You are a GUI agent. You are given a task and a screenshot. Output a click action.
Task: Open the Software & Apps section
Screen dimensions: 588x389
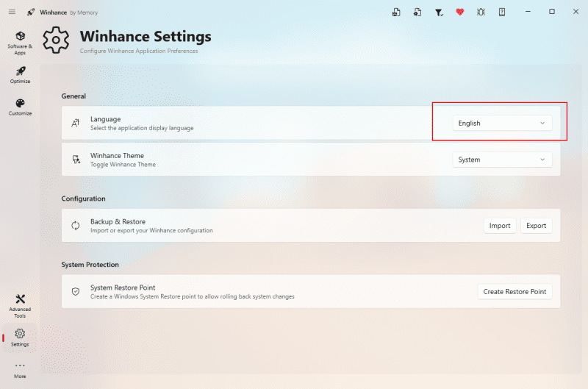click(x=20, y=43)
